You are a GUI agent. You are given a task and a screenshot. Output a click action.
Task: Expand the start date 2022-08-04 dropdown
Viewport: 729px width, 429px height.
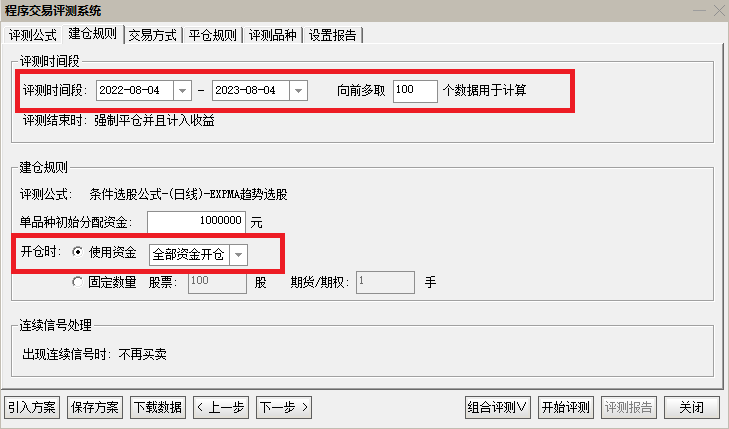click(x=182, y=91)
